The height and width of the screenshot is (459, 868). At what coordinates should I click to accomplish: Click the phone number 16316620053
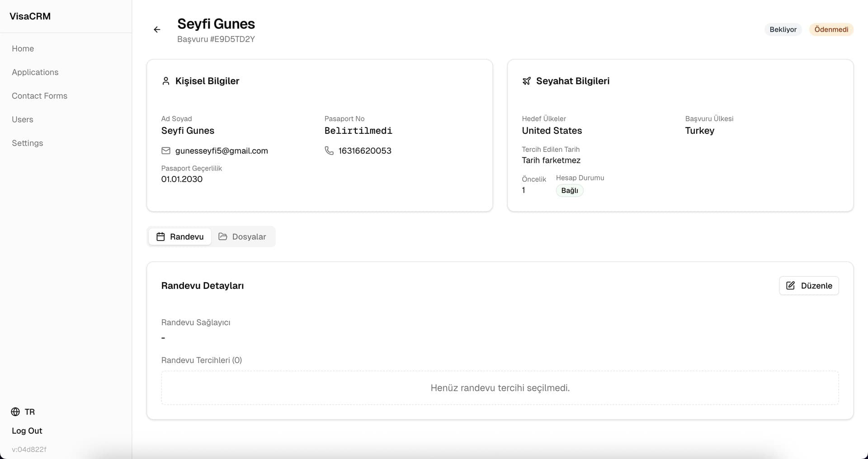coord(365,151)
